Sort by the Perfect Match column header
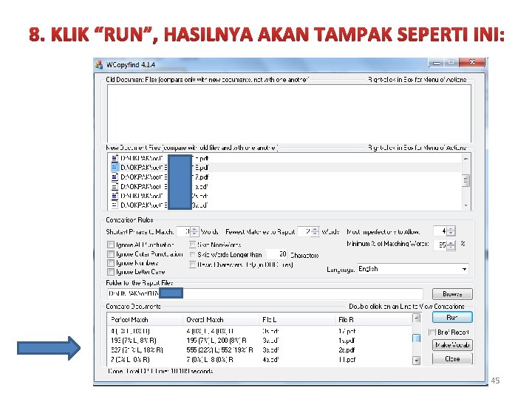The image size is (532, 399). click(146, 320)
